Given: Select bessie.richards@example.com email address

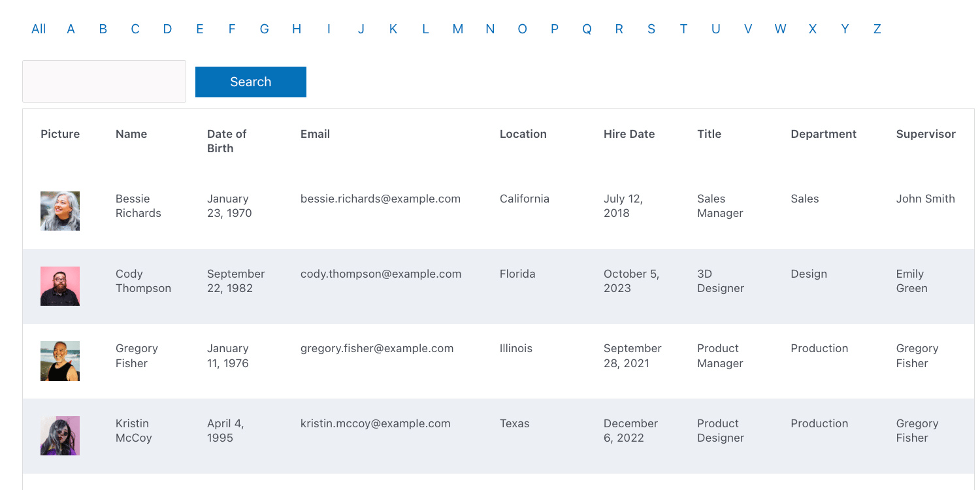Looking at the screenshot, I should [380, 198].
